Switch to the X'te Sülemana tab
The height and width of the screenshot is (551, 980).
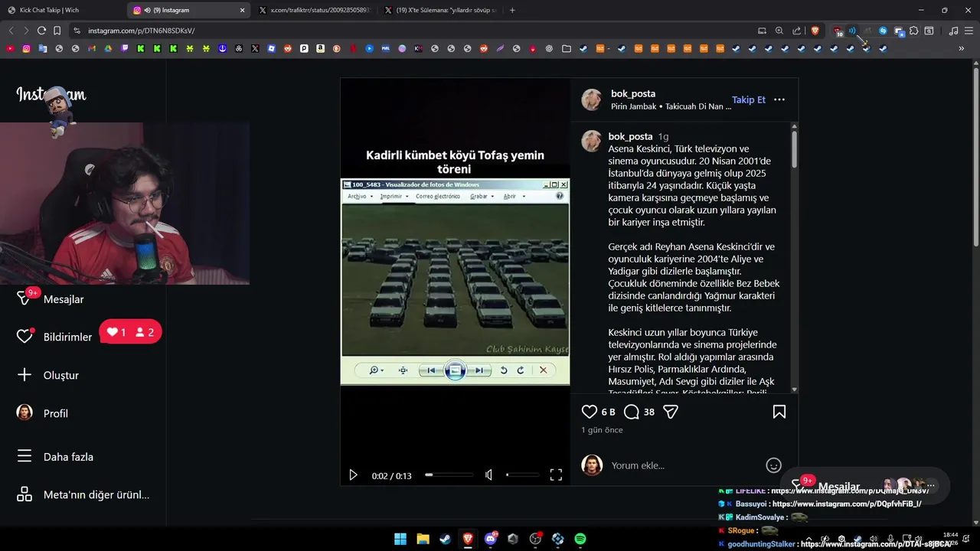click(x=440, y=10)
